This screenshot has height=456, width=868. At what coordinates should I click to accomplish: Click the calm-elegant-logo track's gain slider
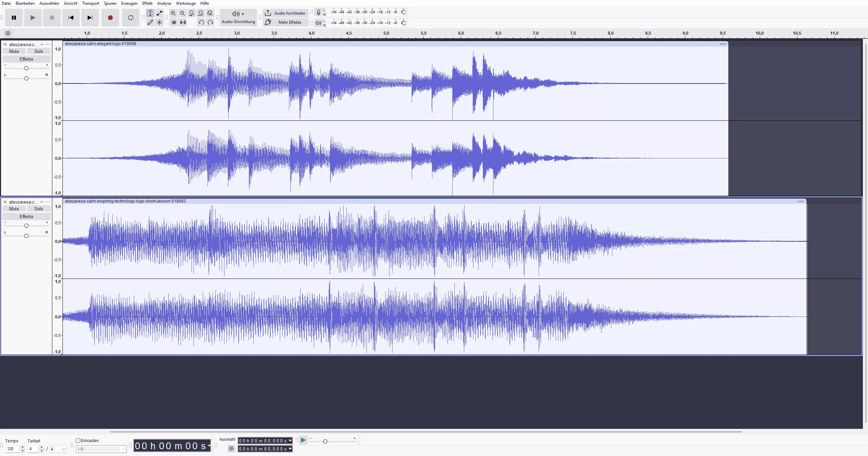click(26, 68)
